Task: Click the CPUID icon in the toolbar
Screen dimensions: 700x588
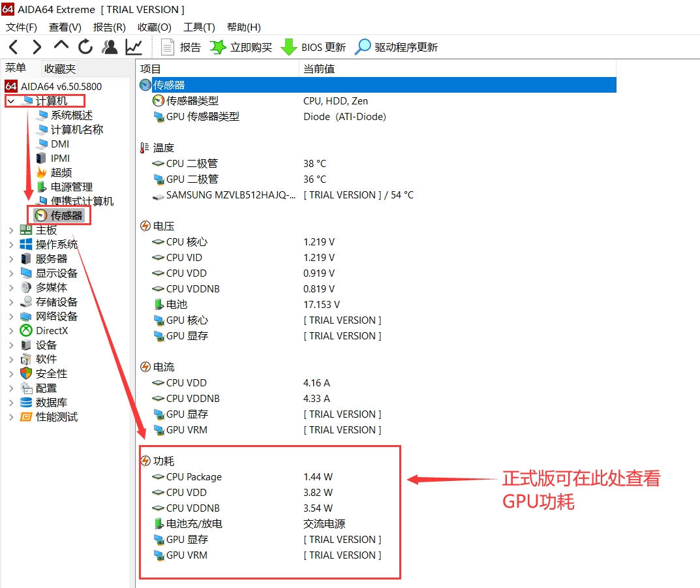Action: [x=109, y=46]
